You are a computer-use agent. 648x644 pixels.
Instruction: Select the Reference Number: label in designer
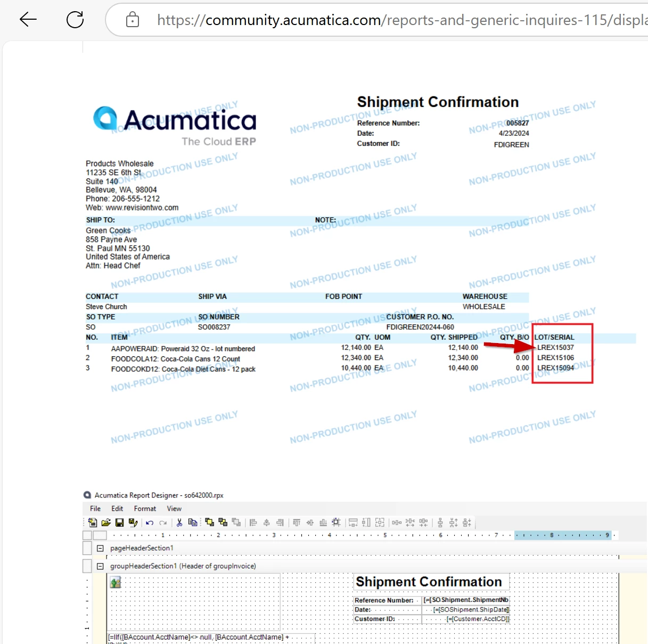coord(387,600)
